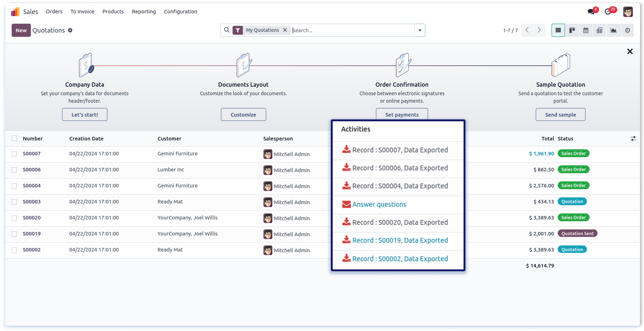Screen dimensions: 644x331
Task: Click the Sales app title
Action: 30,12
